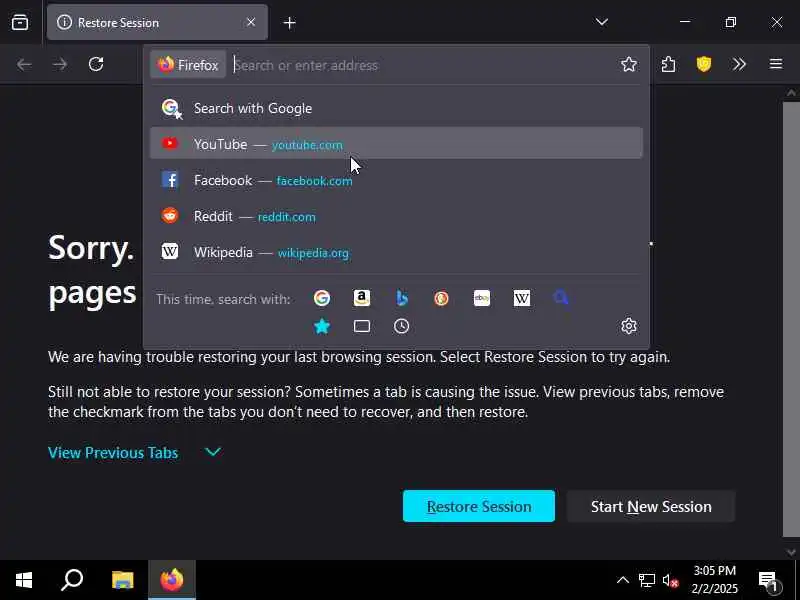Search open tabs with the tab icon
The image size is (800, 600).
[x=362, y=326]
